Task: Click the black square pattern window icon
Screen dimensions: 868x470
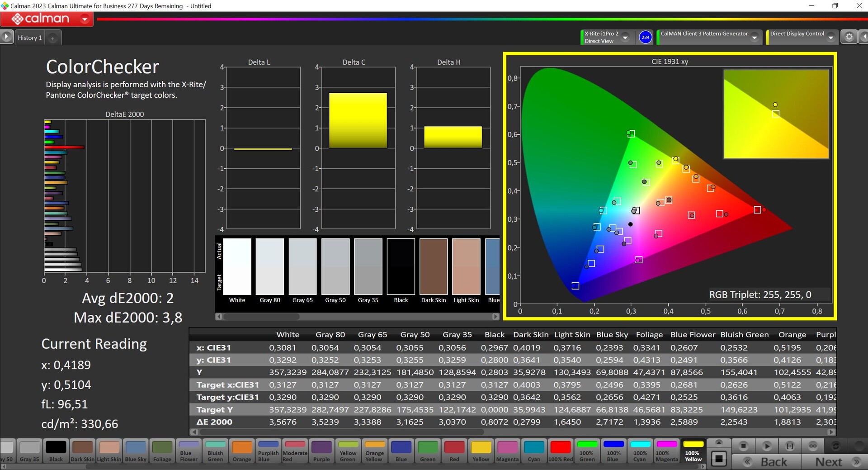Action: coord(719,459)
